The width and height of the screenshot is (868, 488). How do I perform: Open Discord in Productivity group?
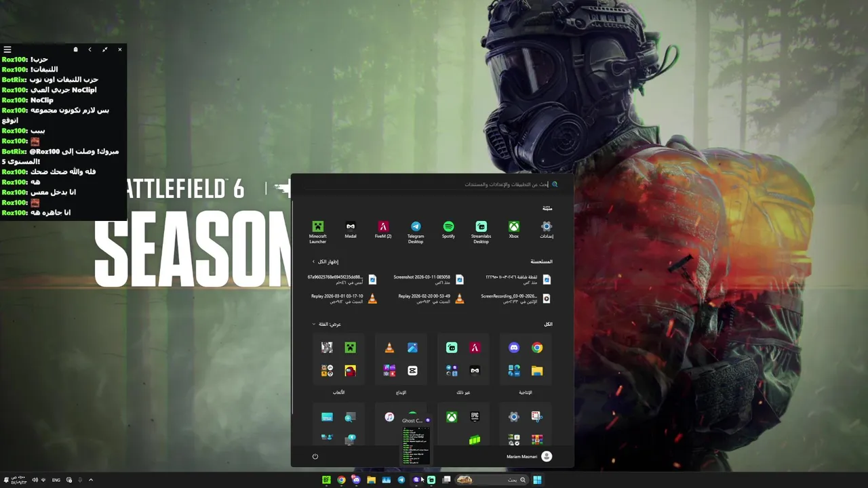514,348
